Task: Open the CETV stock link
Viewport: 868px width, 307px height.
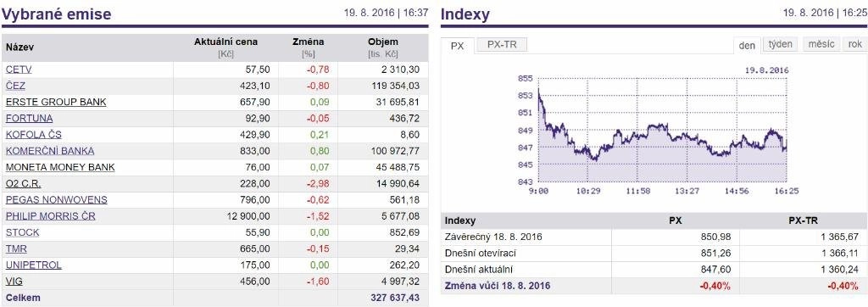Action: click(19, 70)
